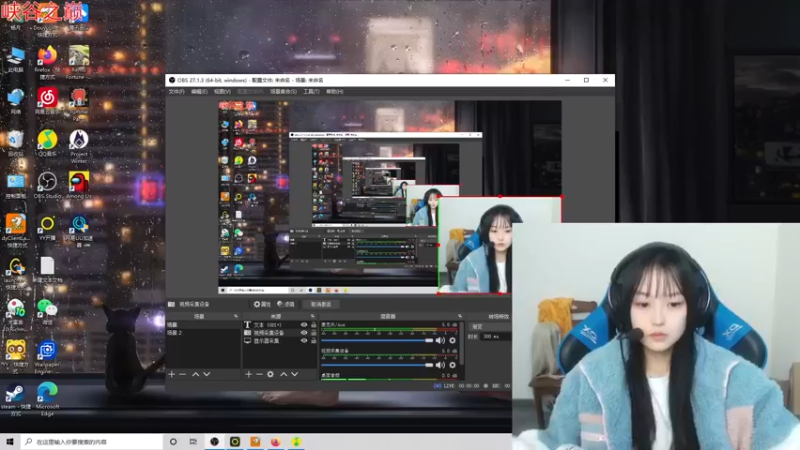Move source down with down arrow

point(294,374)
